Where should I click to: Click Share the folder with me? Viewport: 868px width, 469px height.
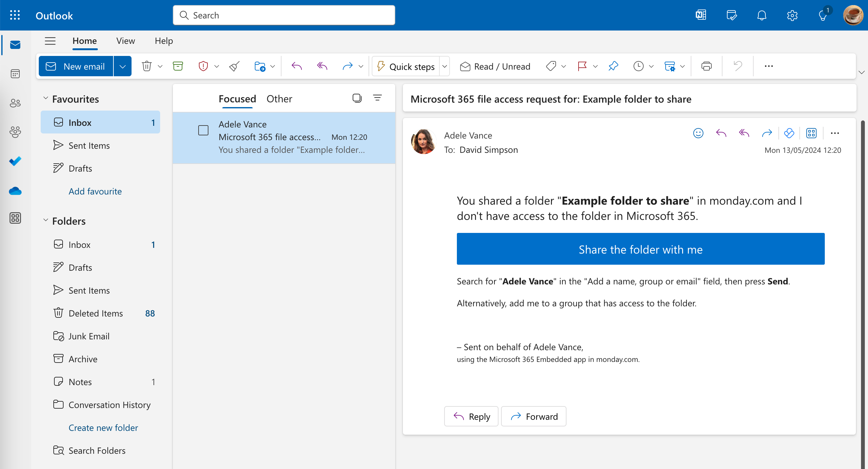point(640,249)
